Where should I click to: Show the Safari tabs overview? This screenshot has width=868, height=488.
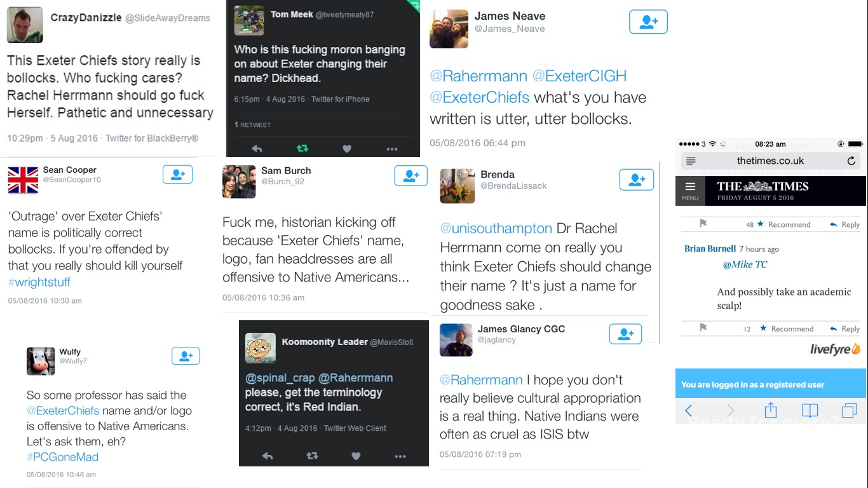848,410
